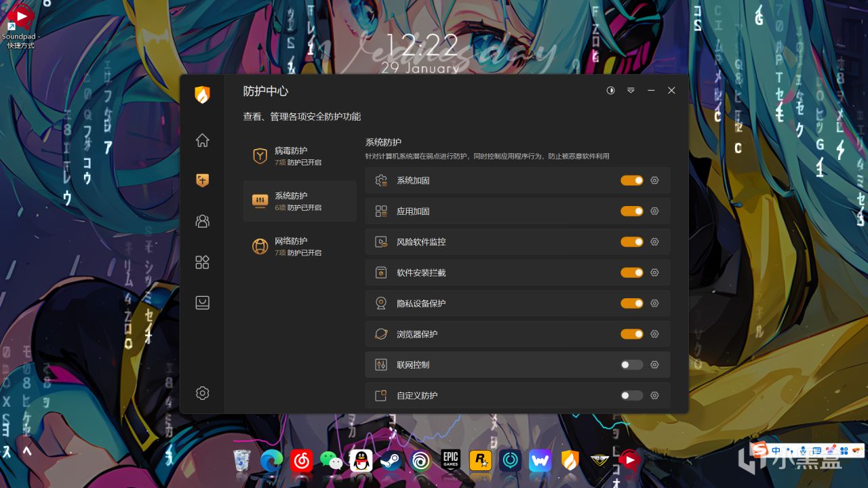Open Steam from the dock
This screenshot has height=488, width=868.
pos(391,461)
